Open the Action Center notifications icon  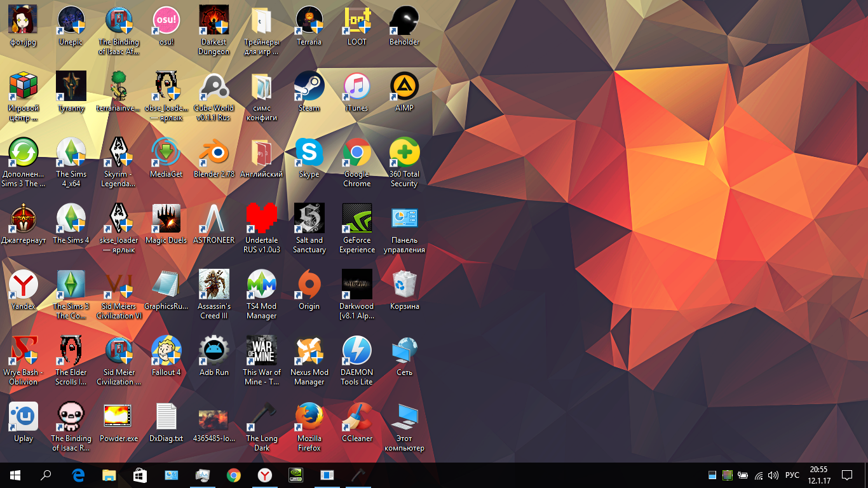pos(846,475)
